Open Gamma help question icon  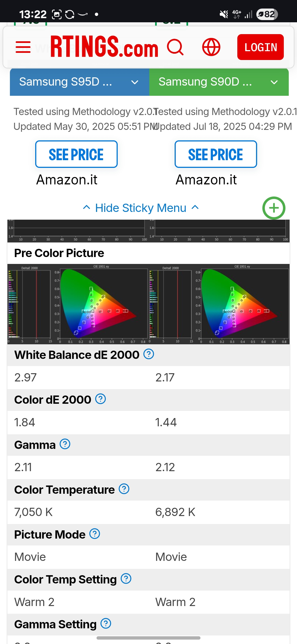[65, 444]
